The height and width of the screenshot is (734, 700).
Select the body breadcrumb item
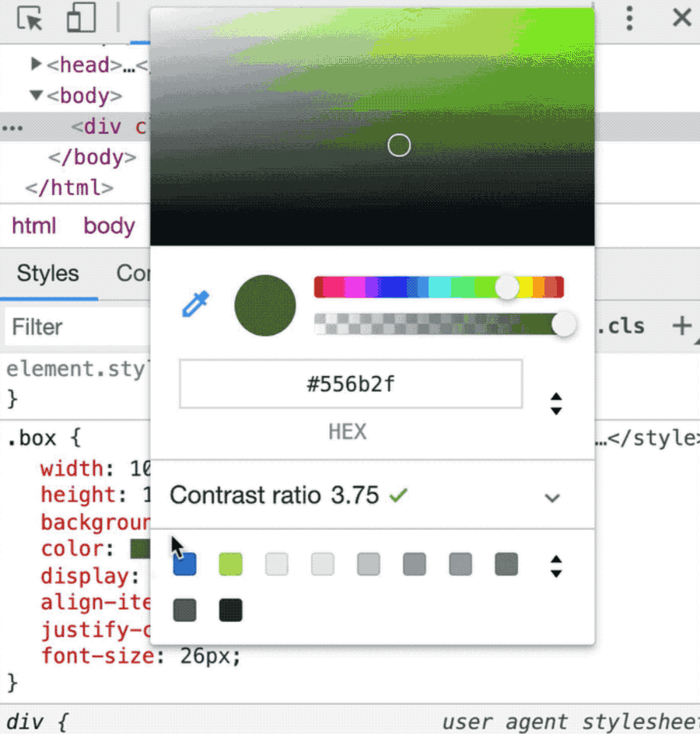(109, 226)
